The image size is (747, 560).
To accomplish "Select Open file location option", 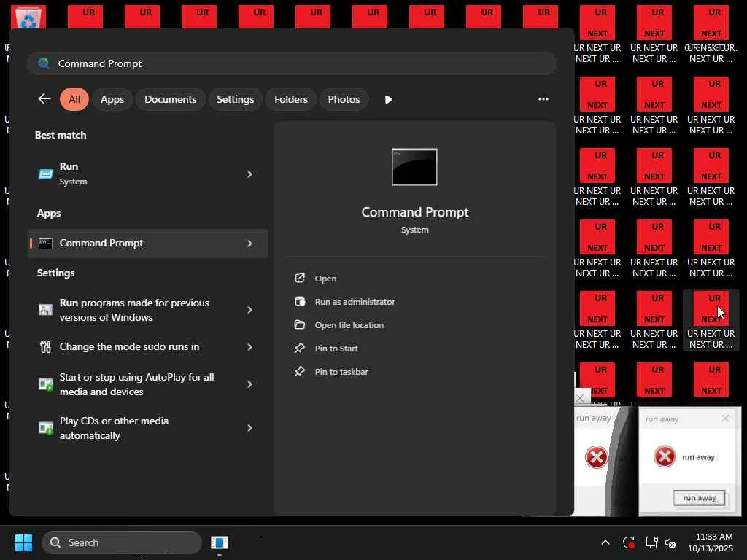I will [x=349, y=325].
